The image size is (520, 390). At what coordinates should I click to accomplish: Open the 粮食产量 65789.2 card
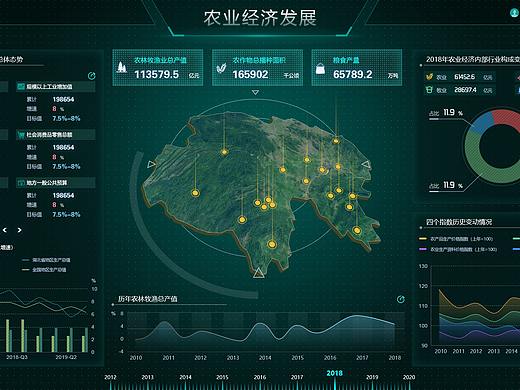[x=357, y=68]
